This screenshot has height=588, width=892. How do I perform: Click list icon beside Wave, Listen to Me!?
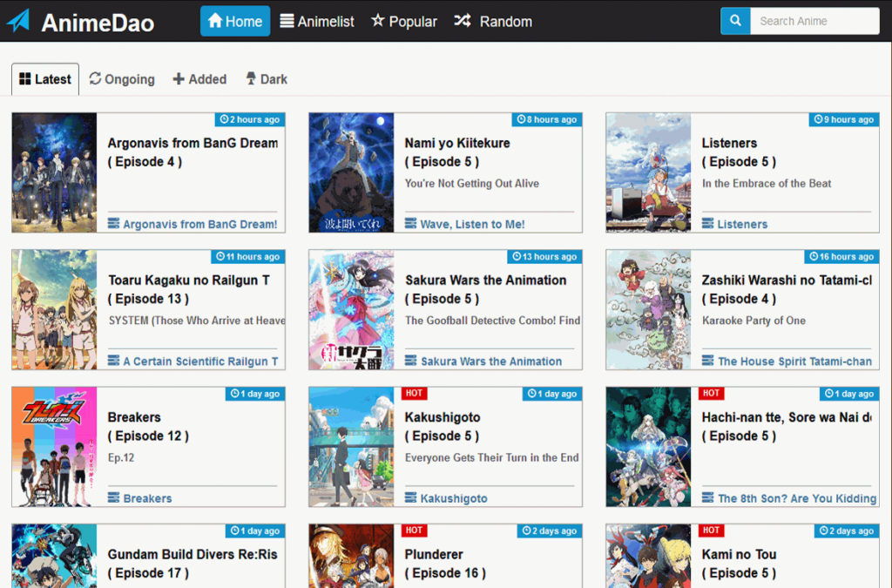click(411, 223)
